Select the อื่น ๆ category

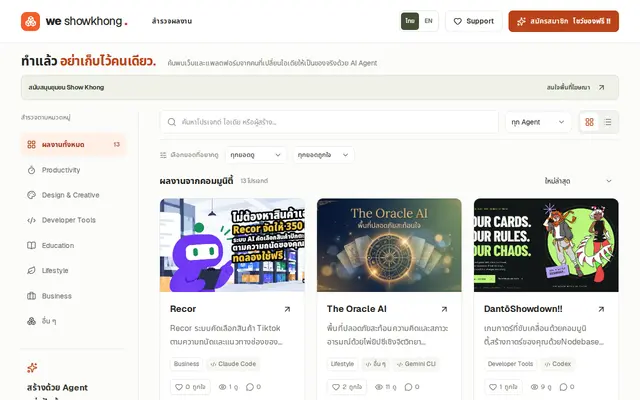[73, 321]
